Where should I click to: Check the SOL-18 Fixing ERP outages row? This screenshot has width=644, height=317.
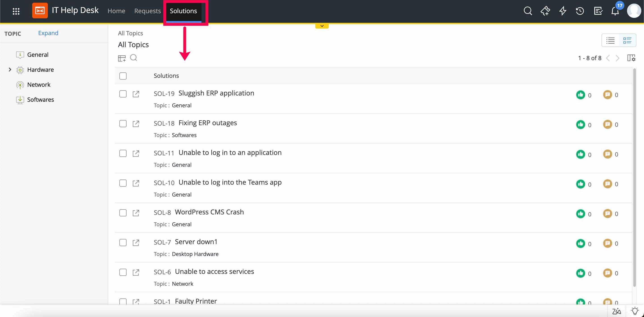pos(123,123)
